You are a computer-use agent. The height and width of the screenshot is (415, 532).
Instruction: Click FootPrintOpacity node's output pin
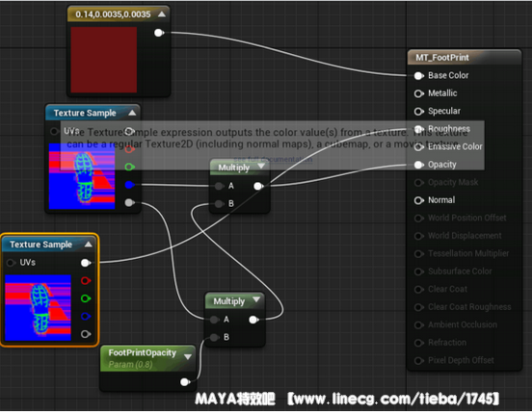tap(185, 382)
